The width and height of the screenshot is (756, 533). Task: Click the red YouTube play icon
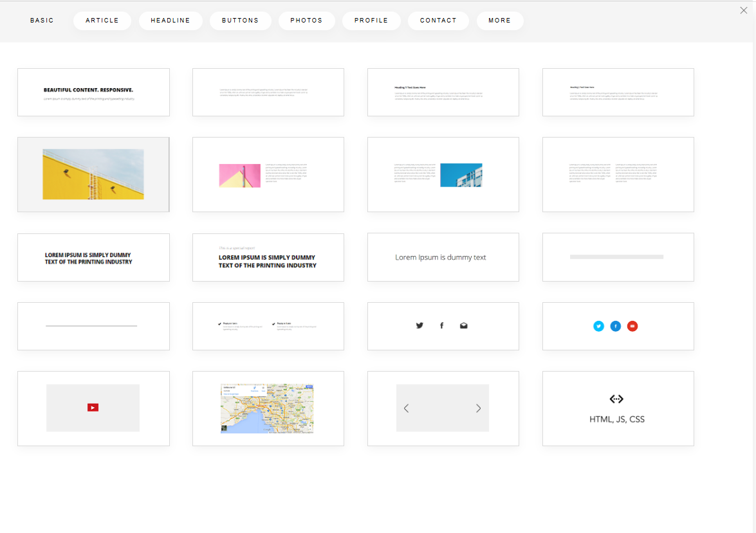tap(93, 408)
